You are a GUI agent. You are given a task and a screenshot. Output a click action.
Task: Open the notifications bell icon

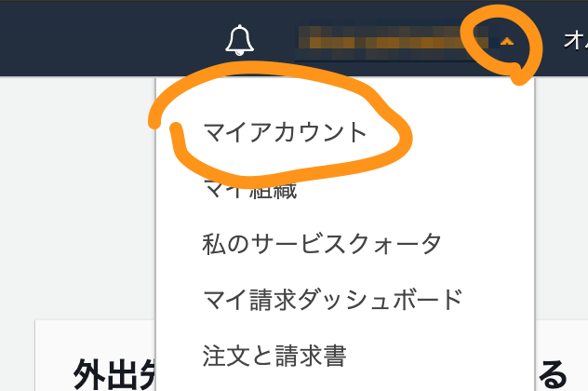tap(240, 40)
